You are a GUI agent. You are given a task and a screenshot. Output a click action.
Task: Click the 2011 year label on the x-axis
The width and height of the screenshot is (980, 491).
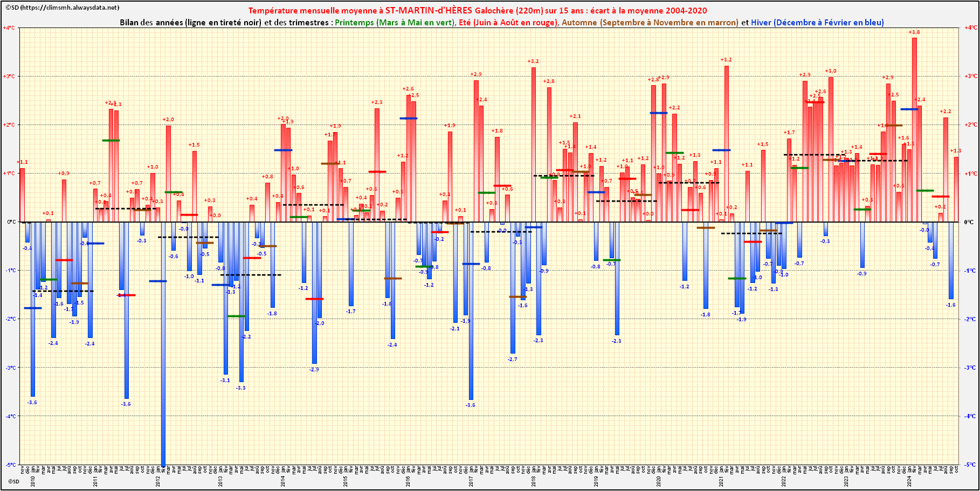click(95, 481)
